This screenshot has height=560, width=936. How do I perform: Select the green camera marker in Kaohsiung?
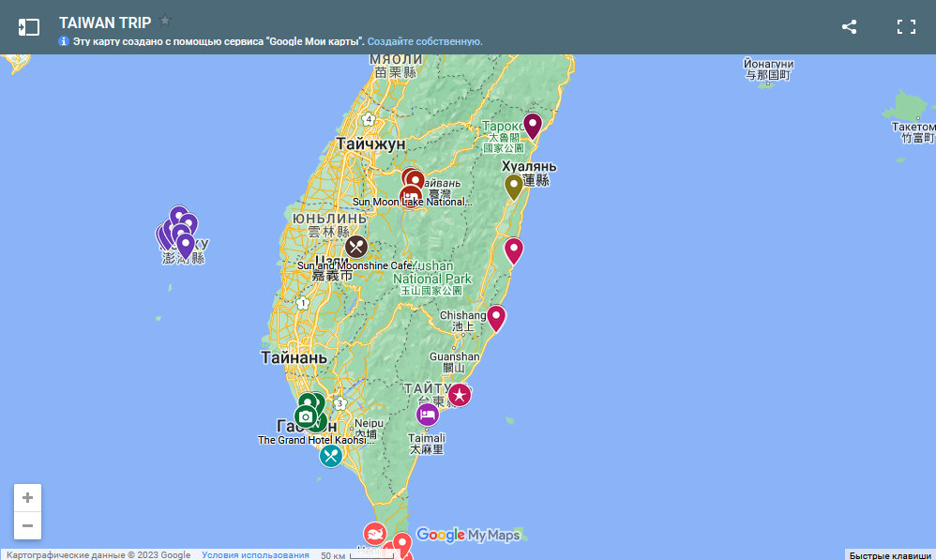[306, 416]
